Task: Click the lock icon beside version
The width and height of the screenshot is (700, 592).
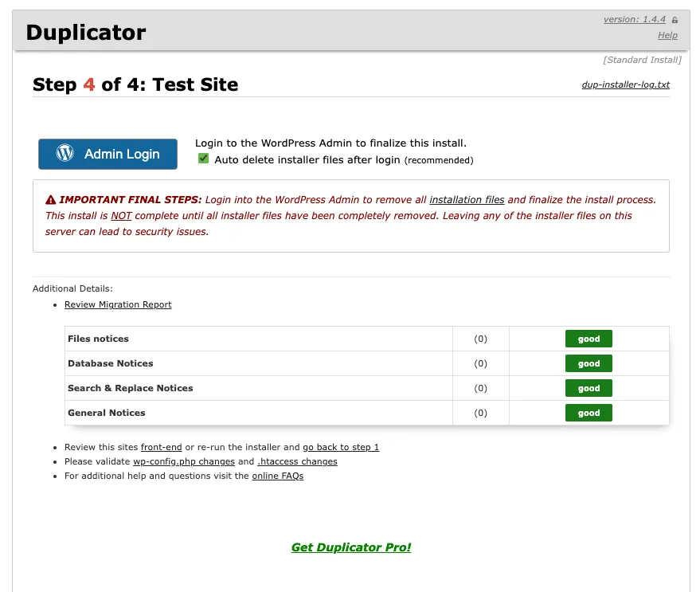Action: tap(675, 20)
